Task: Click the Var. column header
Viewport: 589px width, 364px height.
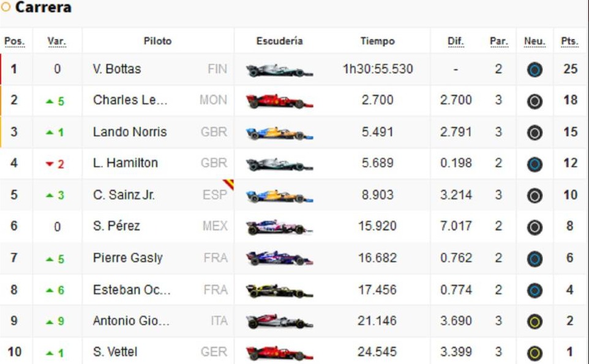Action: pos(56,42)
